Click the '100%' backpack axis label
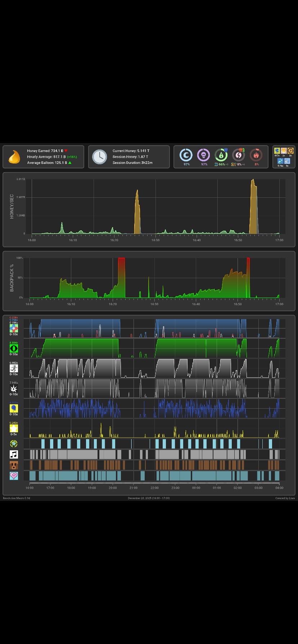 (x=19, y=258)
